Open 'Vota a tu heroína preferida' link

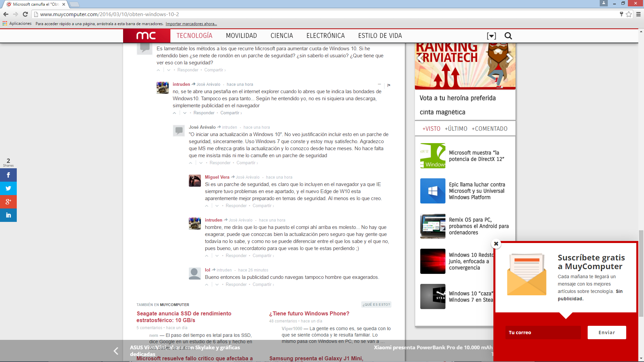pos(458,98)
